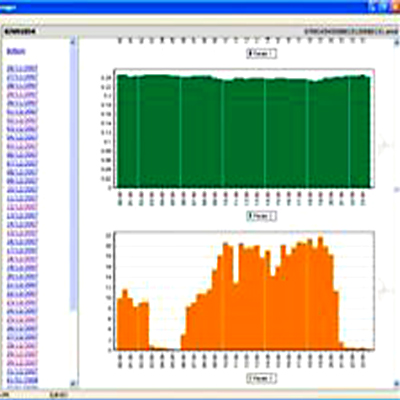400x400 pixels.
Task: Click the sidebar scrollbar up arrow
Action: click(x=74, y=42)
